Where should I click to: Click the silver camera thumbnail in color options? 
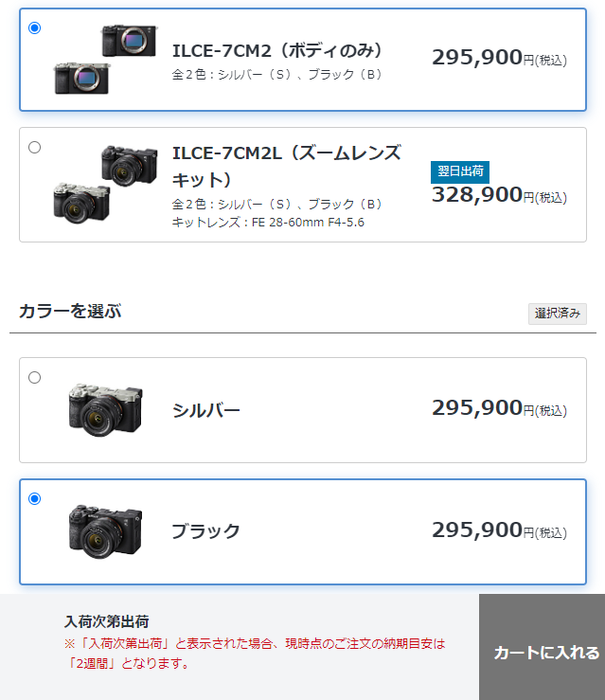click(106, 409)
